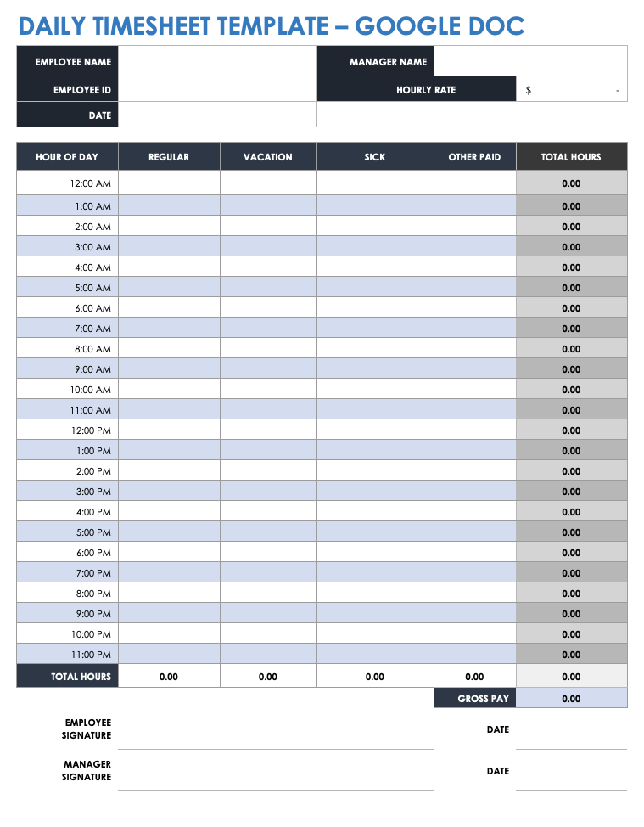This screenshot has height=827, width=644.
Task: Click the Sick cell for 3:00 AM
Action: pyautogui.click(x=375, y=247)
